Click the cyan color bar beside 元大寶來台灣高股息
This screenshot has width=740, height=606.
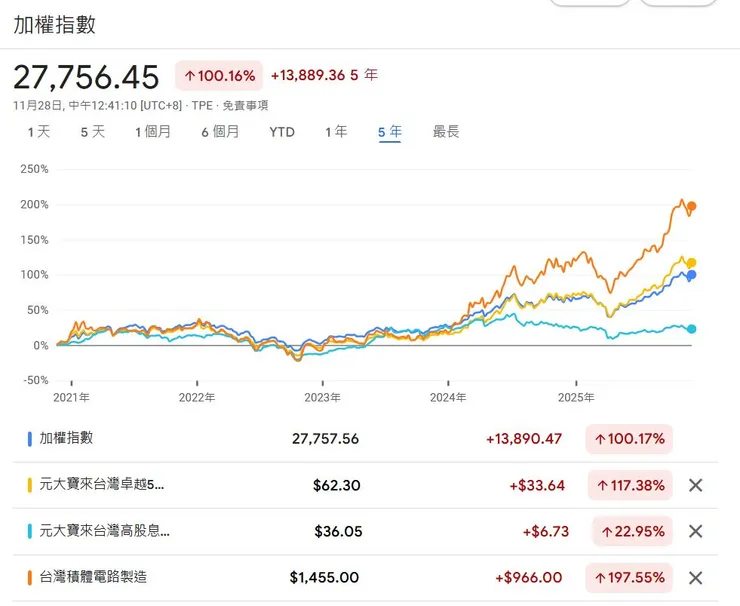pyautogui.click(x=30, y=531)
